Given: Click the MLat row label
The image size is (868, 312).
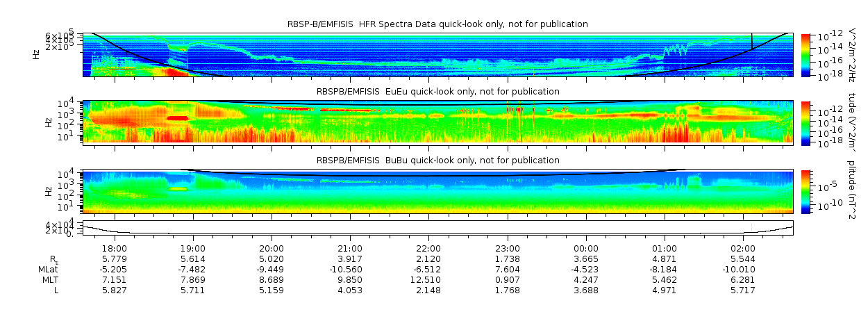Looking at the screenshot, I should coord(47,269).
